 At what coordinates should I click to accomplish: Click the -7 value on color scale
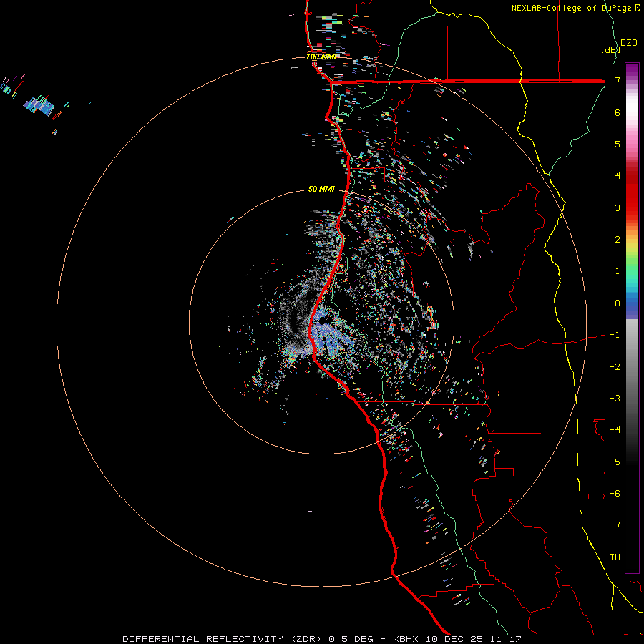coord(615,525)
